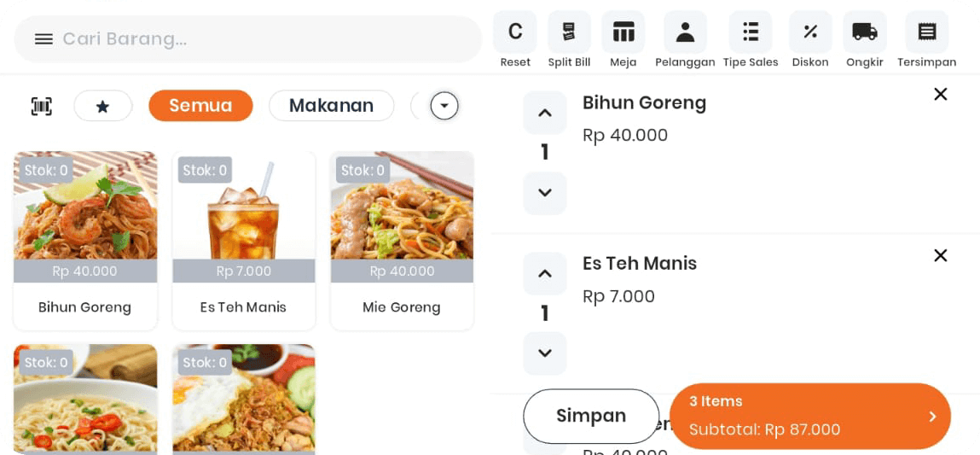980x455 pixels.
Task: Open Tipe Sales list icon
Action: pyautogui.click(x=751, y=32)
